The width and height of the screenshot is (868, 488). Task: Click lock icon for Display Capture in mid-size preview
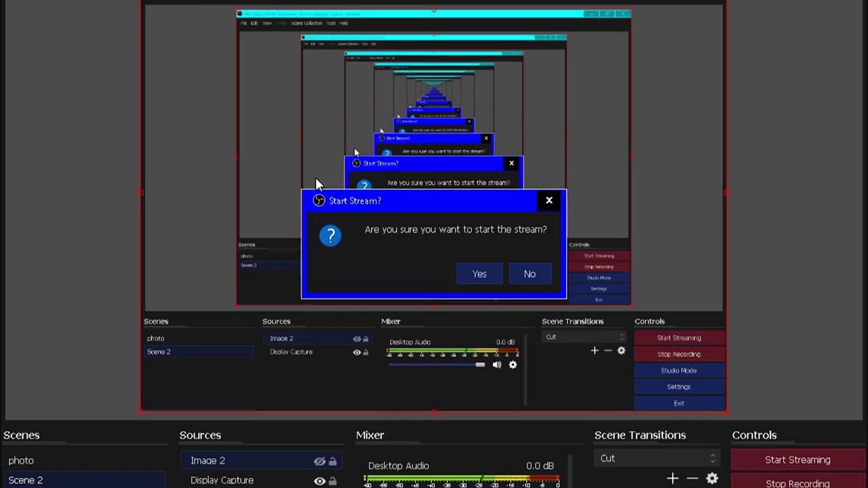(x=366, y=352)
